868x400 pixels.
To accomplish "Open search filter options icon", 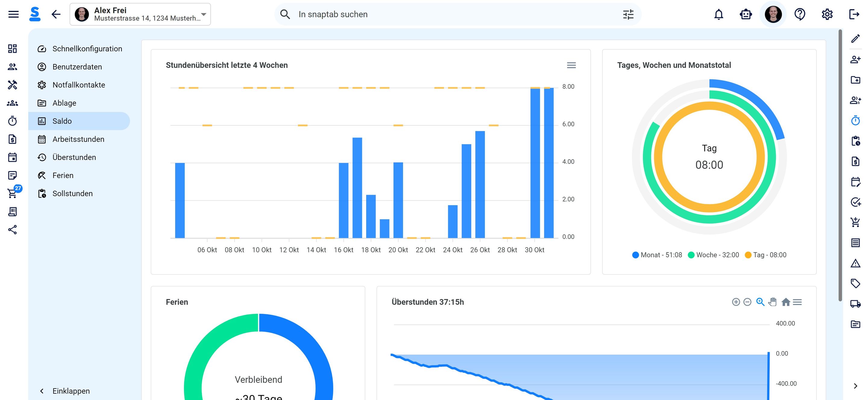I will tap(628, 14).
